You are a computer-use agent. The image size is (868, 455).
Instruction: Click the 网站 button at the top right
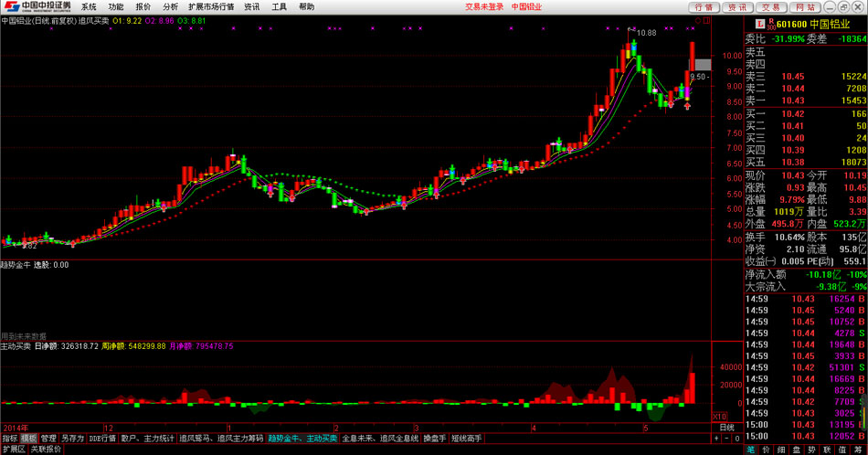tap(805, 6)
